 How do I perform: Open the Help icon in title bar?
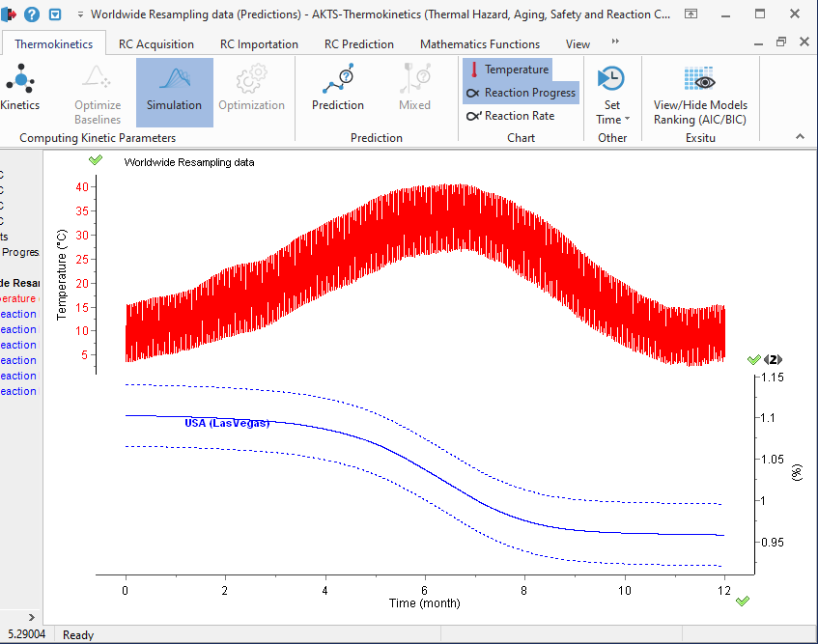tap(32, 14)
